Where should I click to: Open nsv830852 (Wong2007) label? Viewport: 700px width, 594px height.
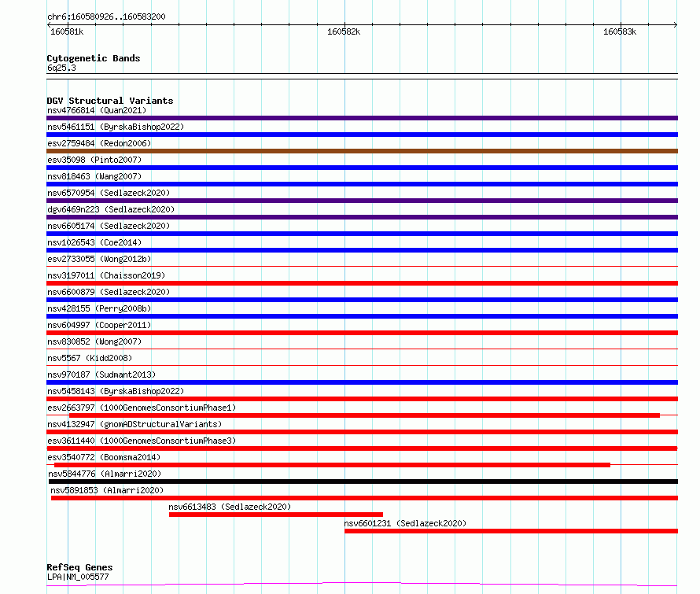pos(94,341)
